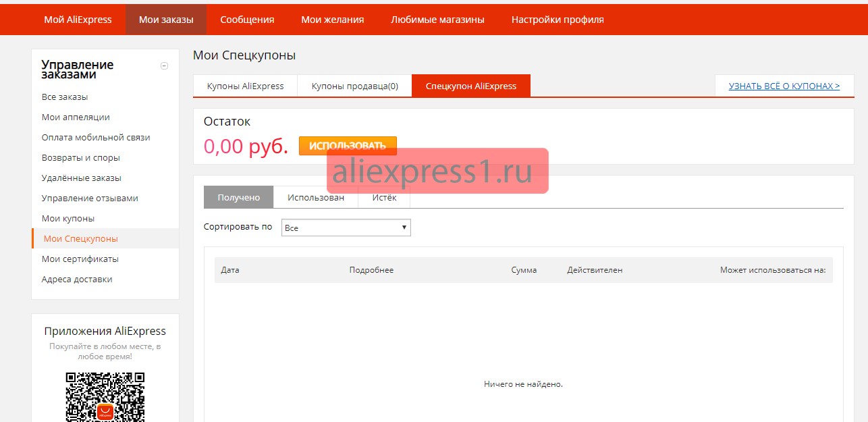
Task: Click the Может использоваться на: column header
Action: tap(773, 270)
